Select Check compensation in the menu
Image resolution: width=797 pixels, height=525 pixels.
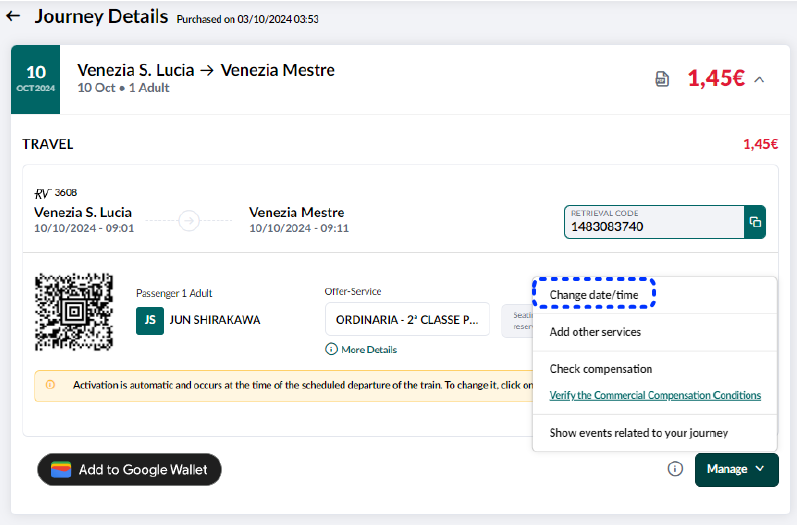[x=600, y=369]
